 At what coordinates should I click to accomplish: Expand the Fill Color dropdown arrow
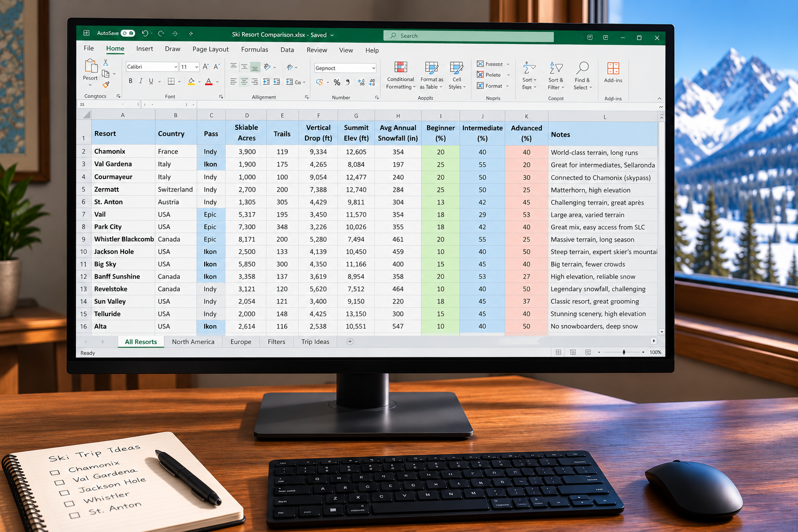[x=199, y=82]
